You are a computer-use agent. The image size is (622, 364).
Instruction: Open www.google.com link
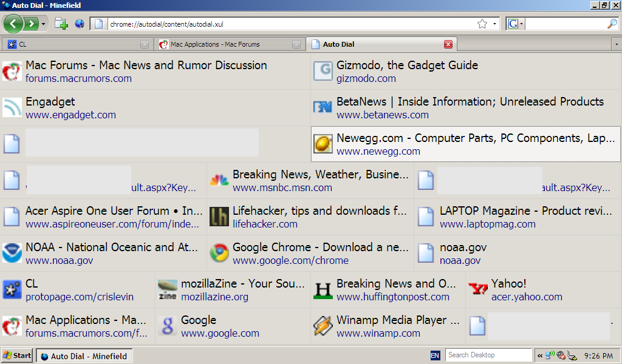click(x=220, y=334)
